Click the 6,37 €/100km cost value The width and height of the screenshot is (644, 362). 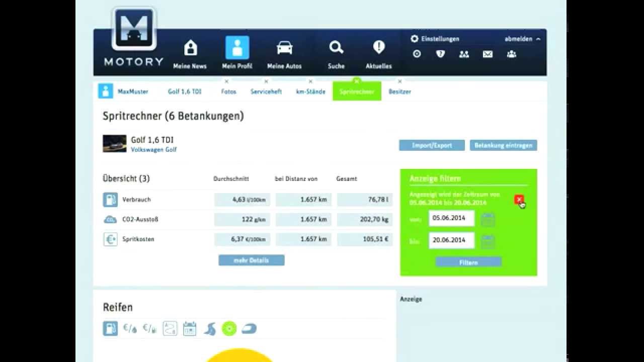[x=242, y=239]
